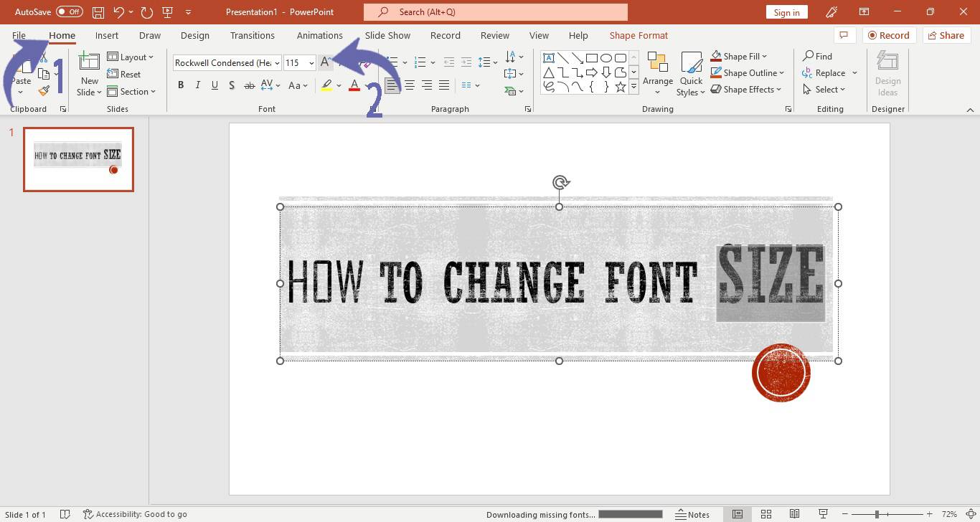Switch to the Insert tab

pyautogui.click(x=107, y=35)
